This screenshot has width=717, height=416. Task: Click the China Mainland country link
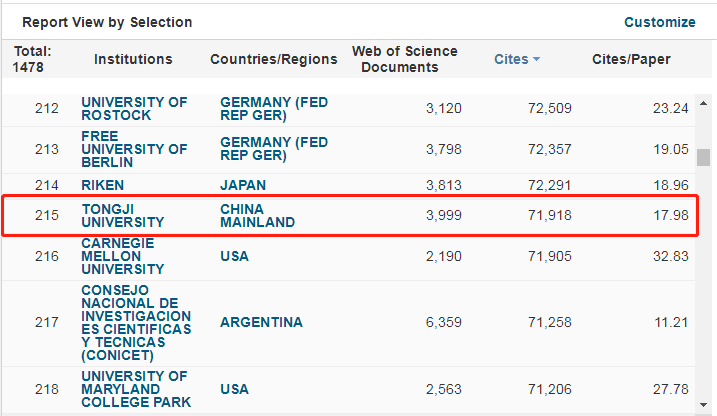coord(257,215)
